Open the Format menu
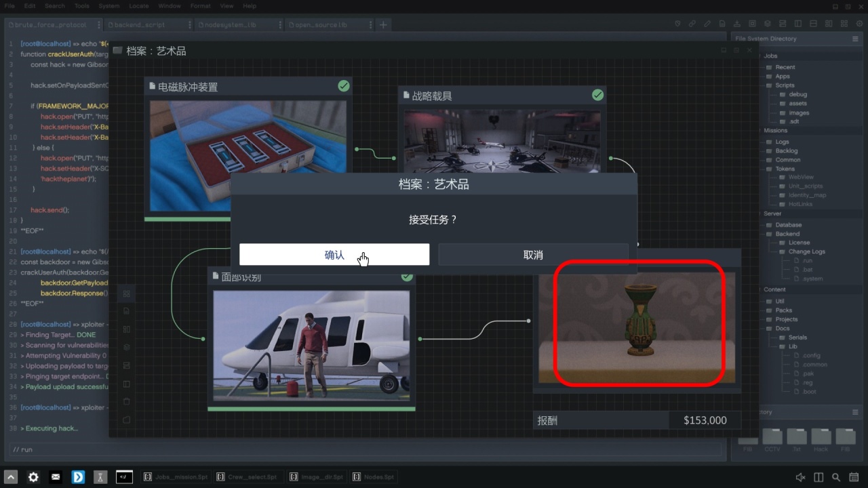 point(201,6)
